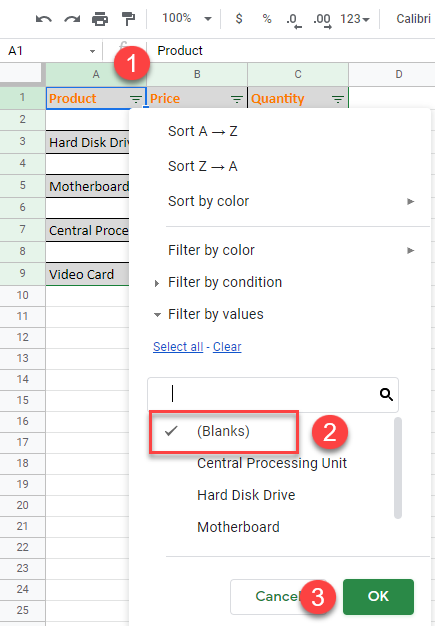Check Central Processing Unit value
This screenshot has width=435, height=626.
(x=271, y=463)
